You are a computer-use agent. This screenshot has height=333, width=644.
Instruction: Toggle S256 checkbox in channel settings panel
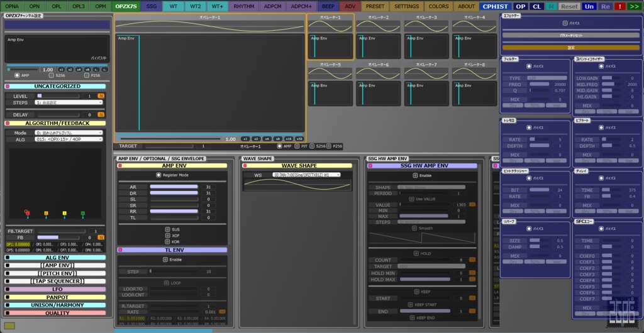pyautogui.click(x=52, y=75)
